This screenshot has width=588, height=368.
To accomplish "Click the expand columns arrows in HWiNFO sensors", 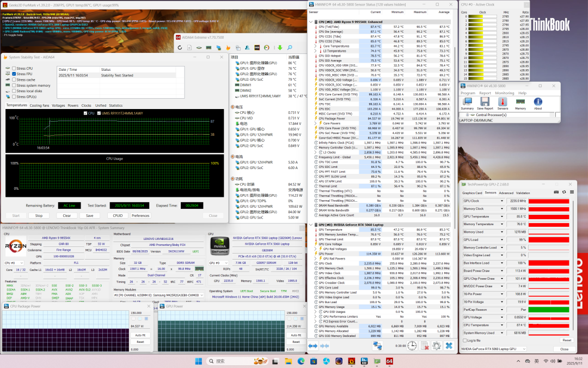I will coord(313,346).
